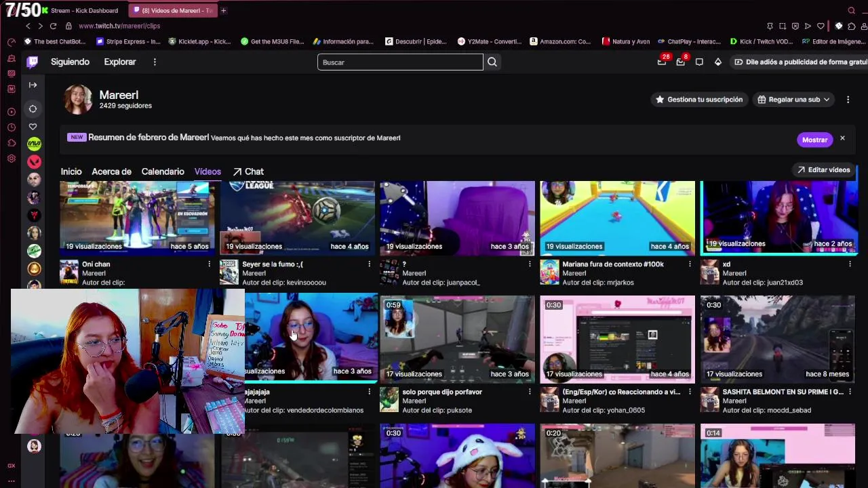Open the Kick / Twitch VOD bookmark

(760, 41)
